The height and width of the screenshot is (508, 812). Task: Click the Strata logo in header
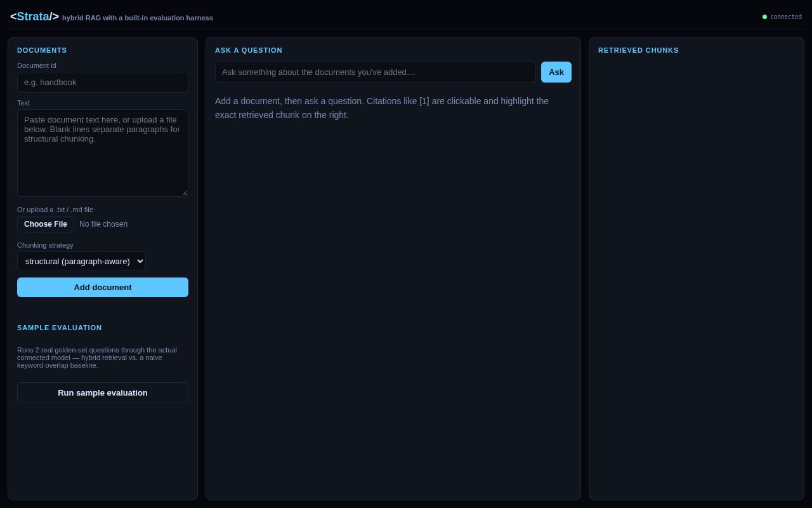pos(34,17)
